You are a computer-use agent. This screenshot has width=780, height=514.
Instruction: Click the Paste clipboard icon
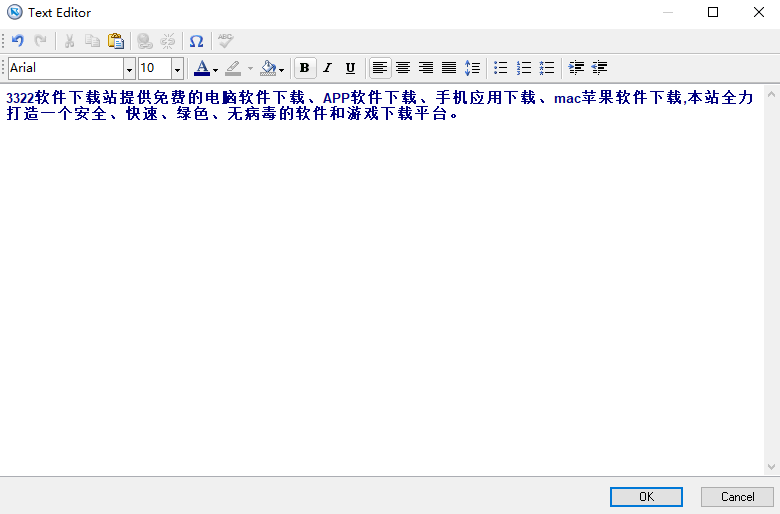tap(116, 41)
